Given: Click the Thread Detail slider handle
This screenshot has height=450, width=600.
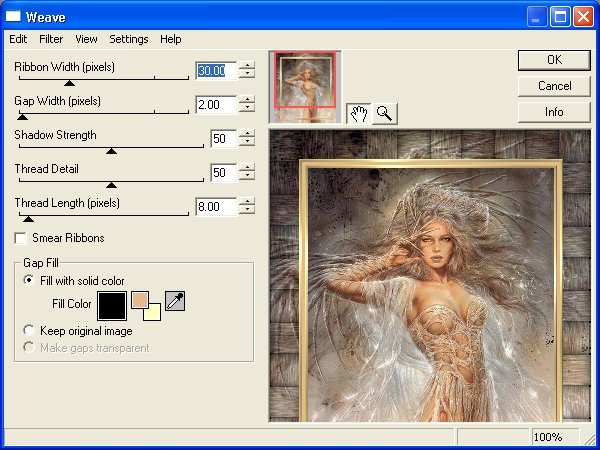Looking at the screenshot, I should [x=111, y=185].
